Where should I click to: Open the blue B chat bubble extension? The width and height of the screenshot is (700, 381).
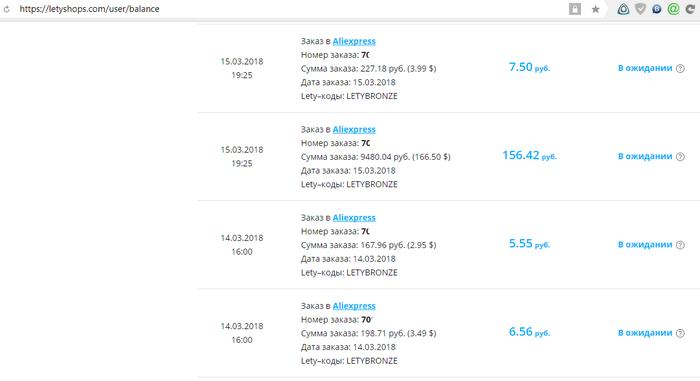(657, 9)
